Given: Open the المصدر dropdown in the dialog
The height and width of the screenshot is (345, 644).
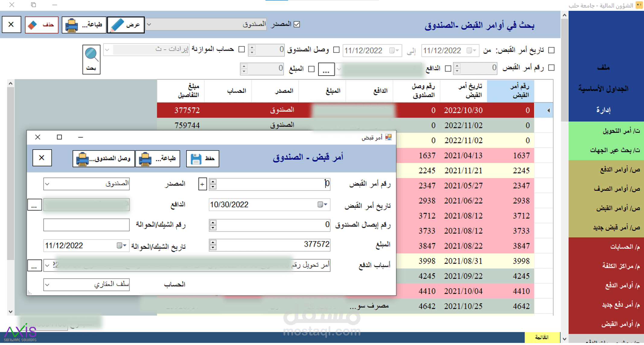Looking at the screenshot, I should point(47,184).
